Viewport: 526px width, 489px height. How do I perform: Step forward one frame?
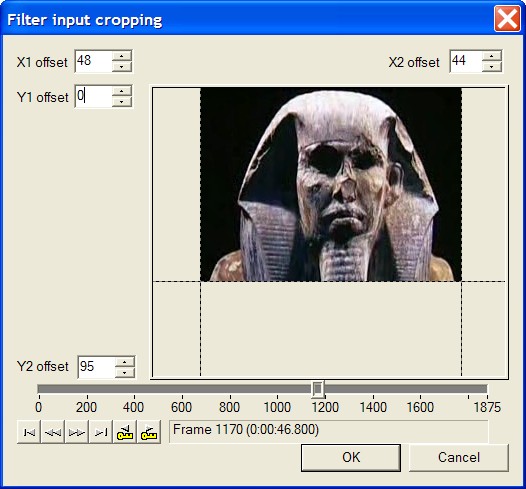(77, 432)
